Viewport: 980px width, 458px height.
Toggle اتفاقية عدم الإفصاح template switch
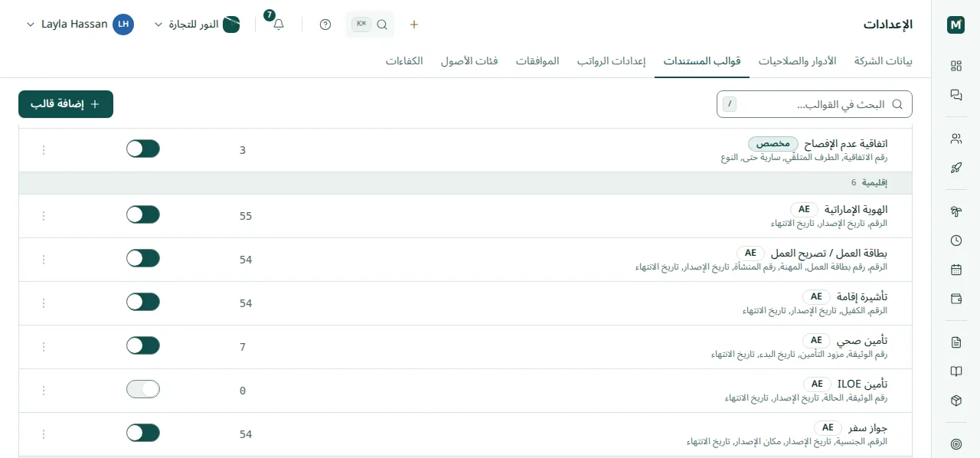143,149
